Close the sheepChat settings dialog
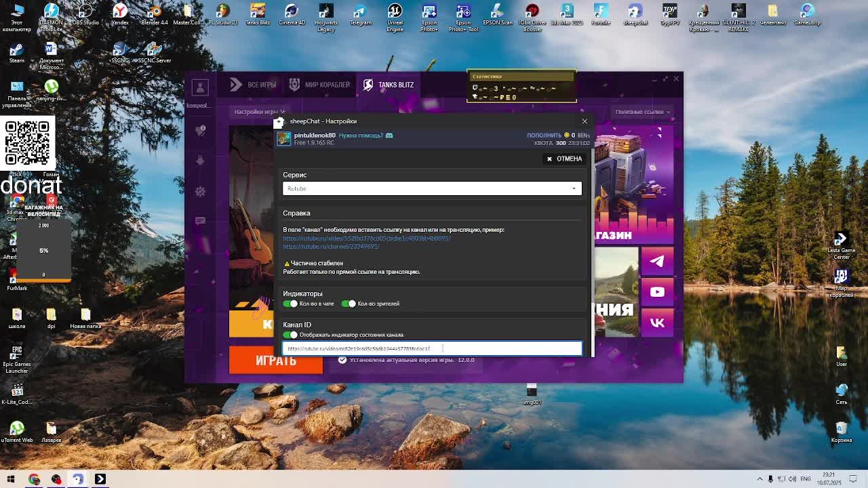 click(x=585, y=121)
